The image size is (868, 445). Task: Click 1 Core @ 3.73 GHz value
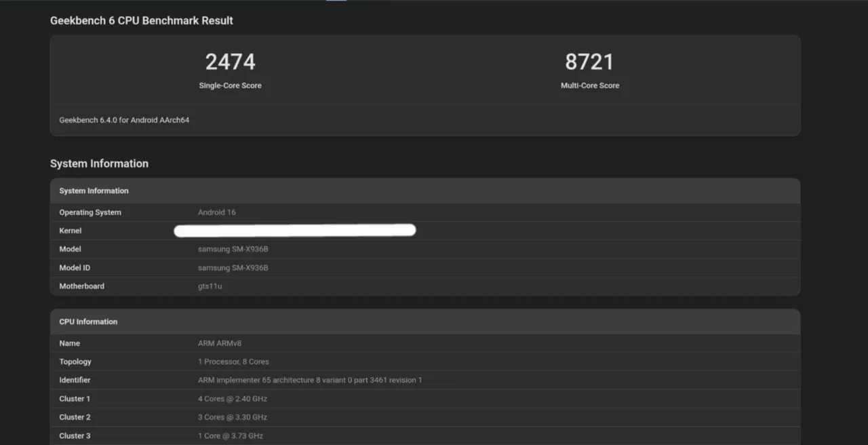pos(231,436)
